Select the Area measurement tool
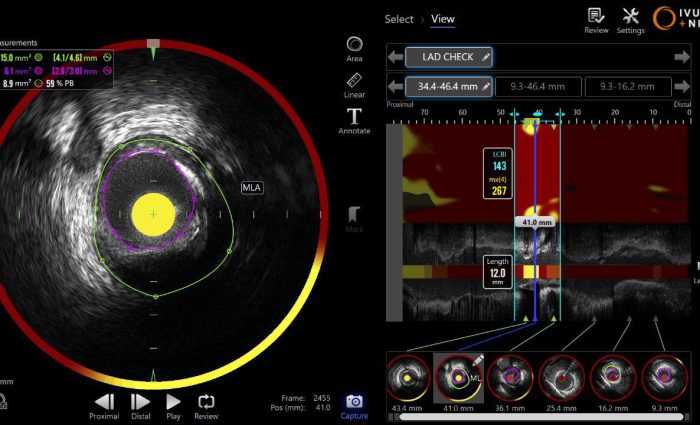The height and width of the screenshot is (425, 700). tap(354, 46)
